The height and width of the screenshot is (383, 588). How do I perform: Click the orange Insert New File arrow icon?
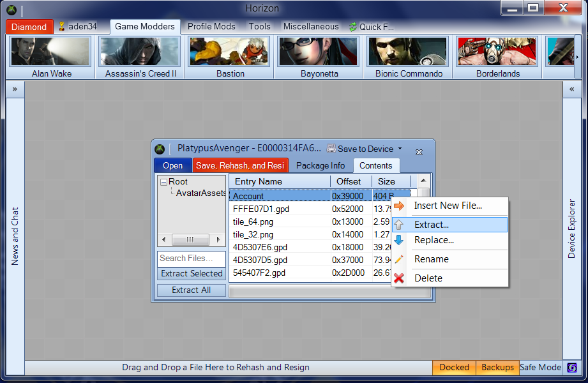coord(399,206)
